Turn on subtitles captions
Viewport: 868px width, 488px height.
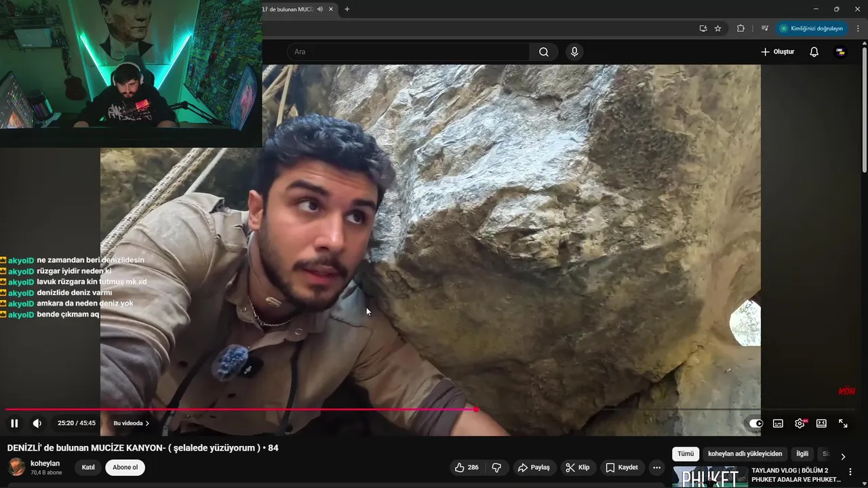click(778, 423)
